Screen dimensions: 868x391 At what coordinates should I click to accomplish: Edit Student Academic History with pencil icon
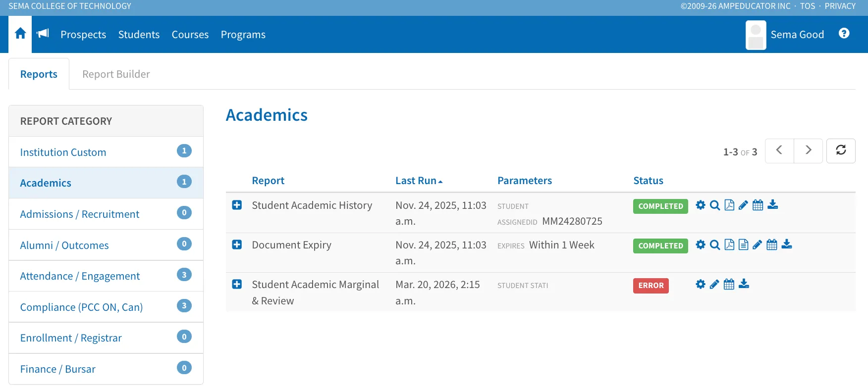point(743,205)
